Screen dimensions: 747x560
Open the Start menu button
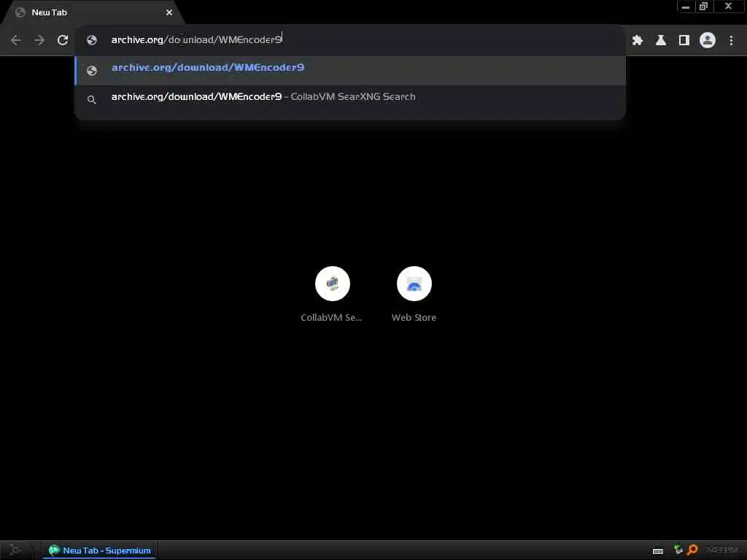click(15, 551)
